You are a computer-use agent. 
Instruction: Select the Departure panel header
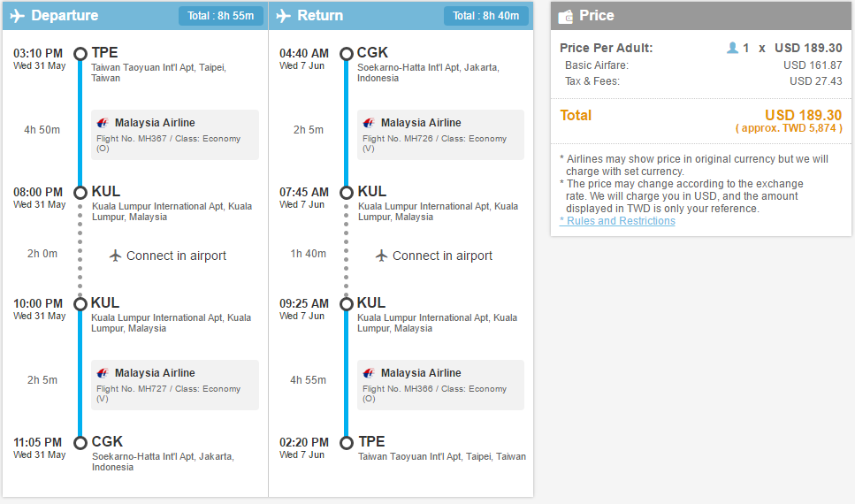(135, 16)
